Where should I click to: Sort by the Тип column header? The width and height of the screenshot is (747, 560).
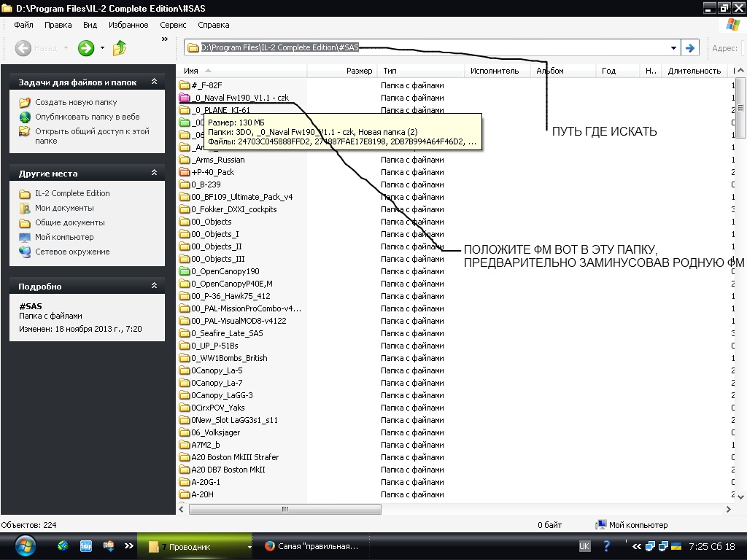[421, 71]
